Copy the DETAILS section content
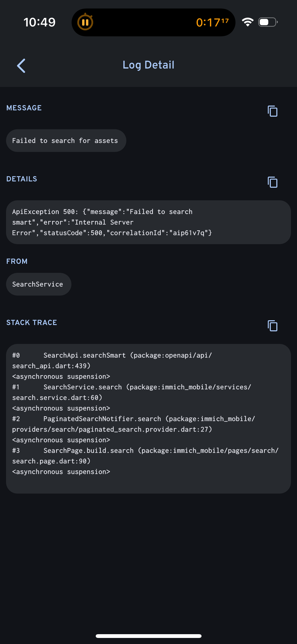Image resolution: width=297 pixels, height=644 pixels. 272,182
